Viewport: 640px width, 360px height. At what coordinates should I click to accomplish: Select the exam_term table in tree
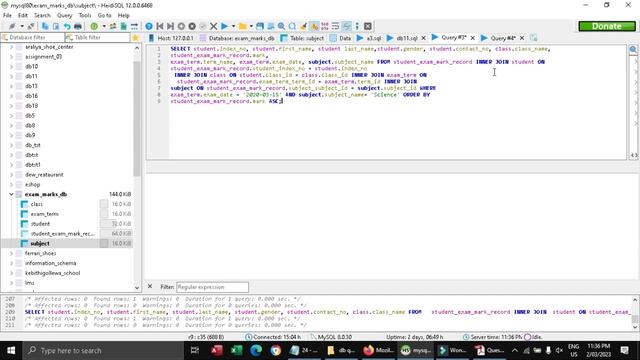coord(45,214)
